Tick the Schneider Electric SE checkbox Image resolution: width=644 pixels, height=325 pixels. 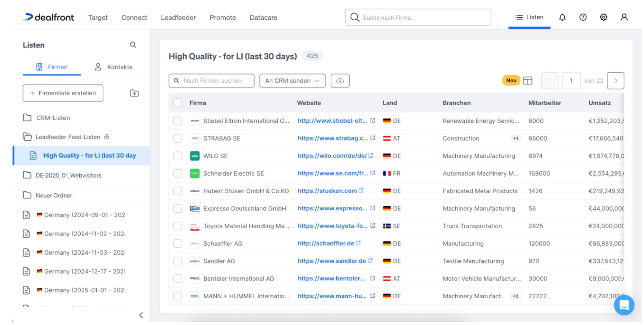coord(178,173)
